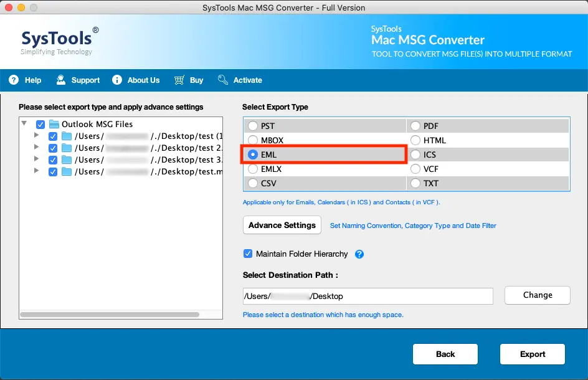The height and width of the screenshot is (380, 588).
Task: Open Support via the person icon
Action: click(x=60, y=80)
